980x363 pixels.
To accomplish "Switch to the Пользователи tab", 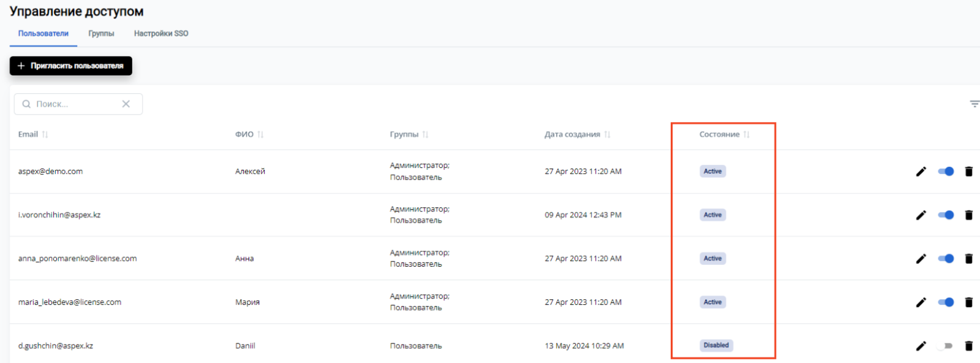I will tap(43, 34).
